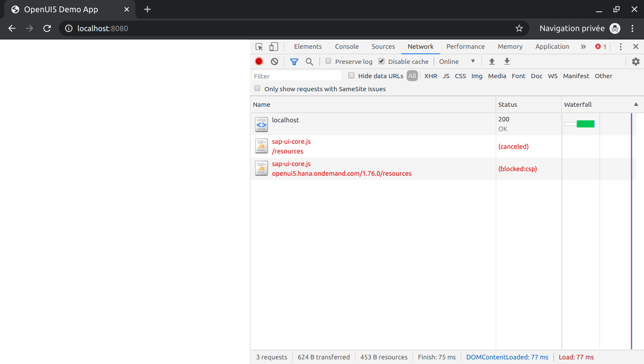Toggle Waterfall column sort arrow
The height and width of the screenshot is (364, 644).
click(636, 104)
